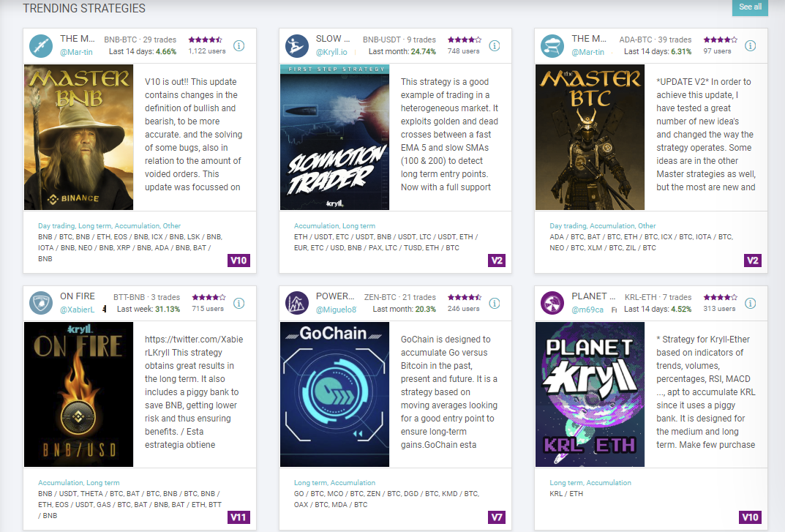785x532 pixels.
Task: Click 'Last 14 days: 4.66%' performance text
Action: pyautogui.click(x=143, y=52)
